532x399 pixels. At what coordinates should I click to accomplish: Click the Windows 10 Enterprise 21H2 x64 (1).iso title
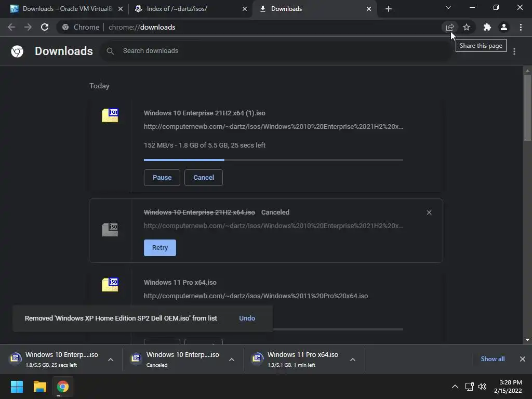pyautogui.click(x=205, y=113)
